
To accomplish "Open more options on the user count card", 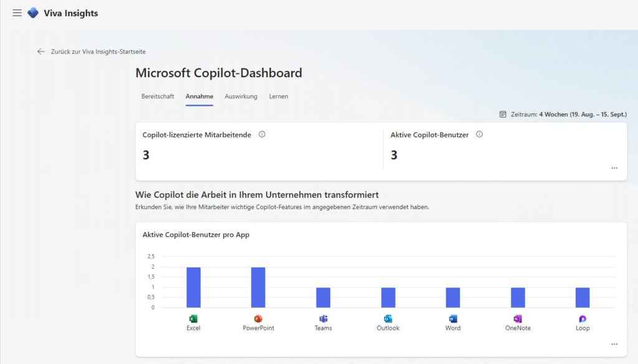I will point(614,168).
